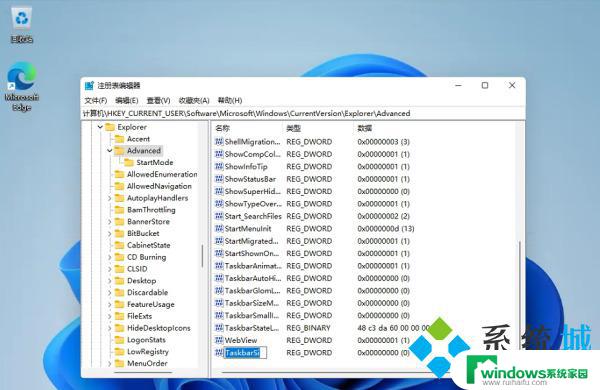Select the StartMigrated value icon
The height and width of the screenshot is (390, 600).
point(219,241)
